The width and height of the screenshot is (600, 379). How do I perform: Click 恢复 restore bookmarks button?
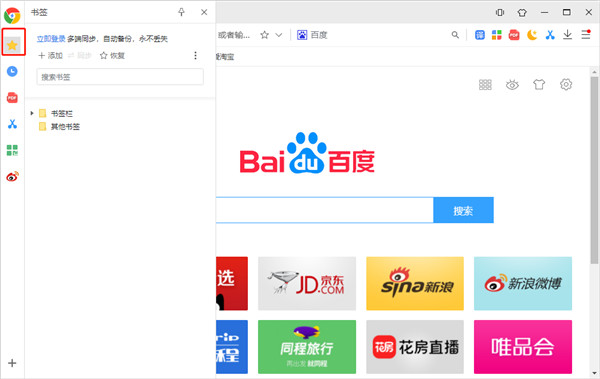coord(112,56)
